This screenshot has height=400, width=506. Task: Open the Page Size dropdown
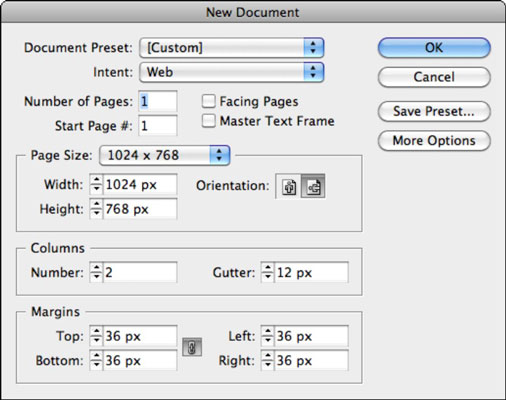point(165,155)
